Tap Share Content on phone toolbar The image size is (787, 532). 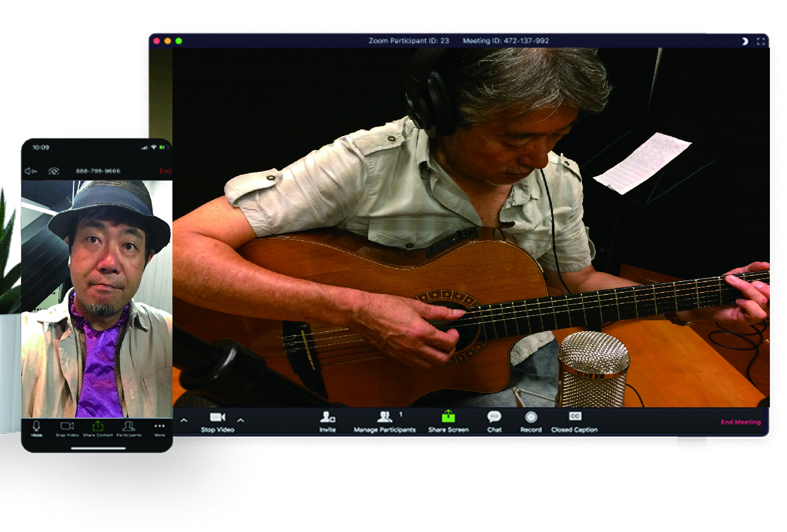pyautogui.click(x=98, y=428)
